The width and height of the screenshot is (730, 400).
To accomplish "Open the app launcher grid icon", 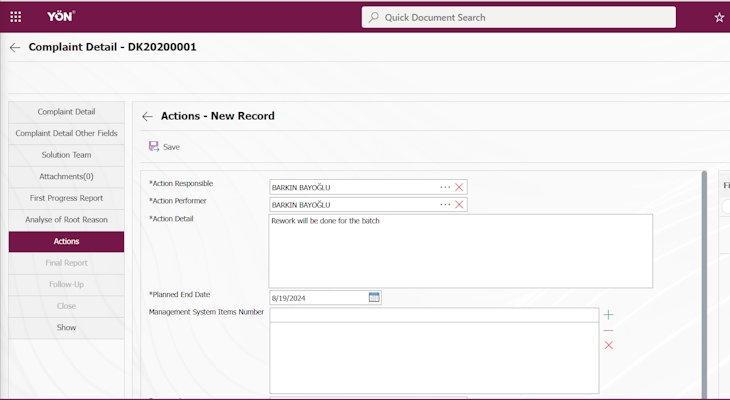I will (x=15, y=17).
